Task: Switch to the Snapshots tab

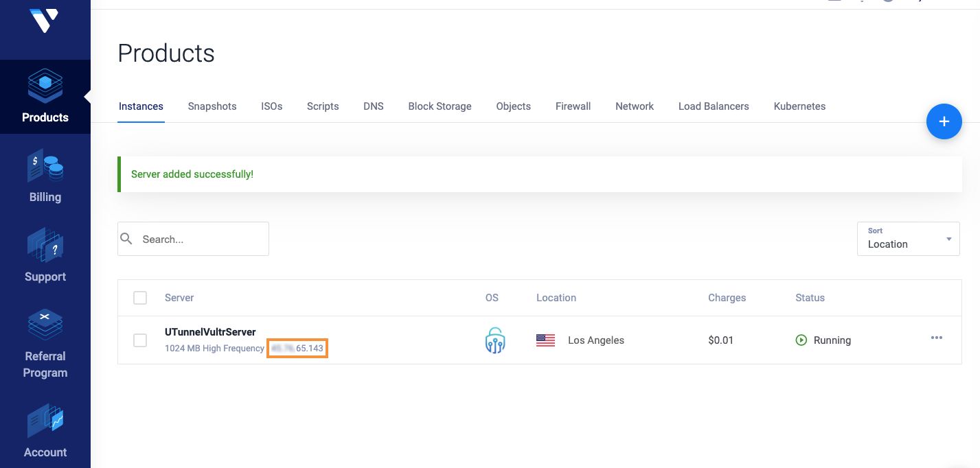Action: click(x=212, y=106)
